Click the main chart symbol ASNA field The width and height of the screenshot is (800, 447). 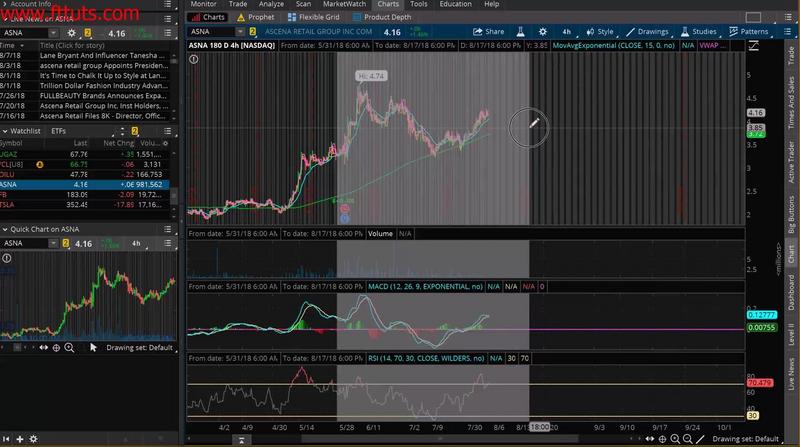[212, 32]
